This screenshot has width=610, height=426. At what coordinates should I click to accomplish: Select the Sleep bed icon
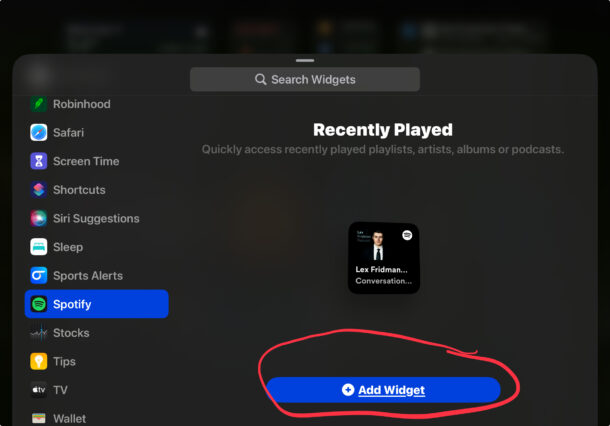click(x=39, y=247)
